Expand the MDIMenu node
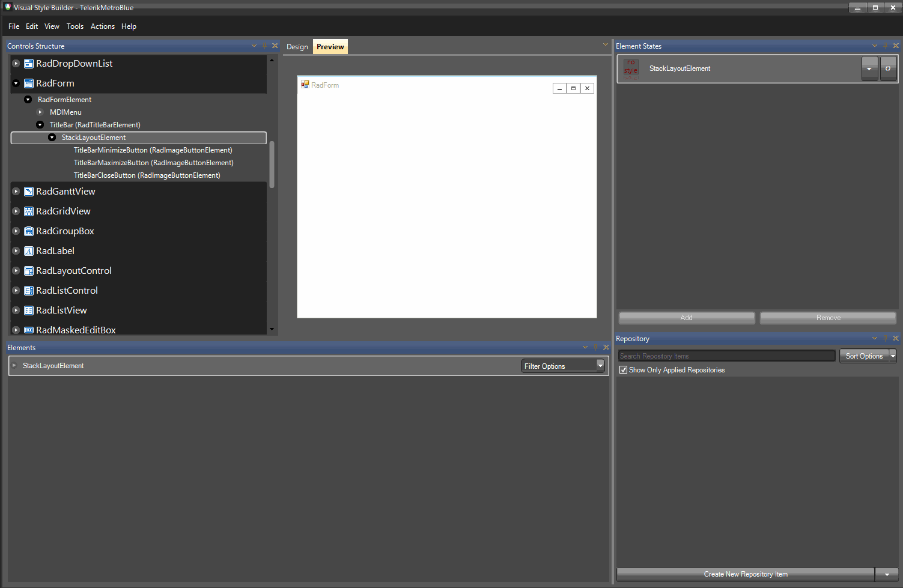Viewport: 903px width, 588px height. coord(40,112)
